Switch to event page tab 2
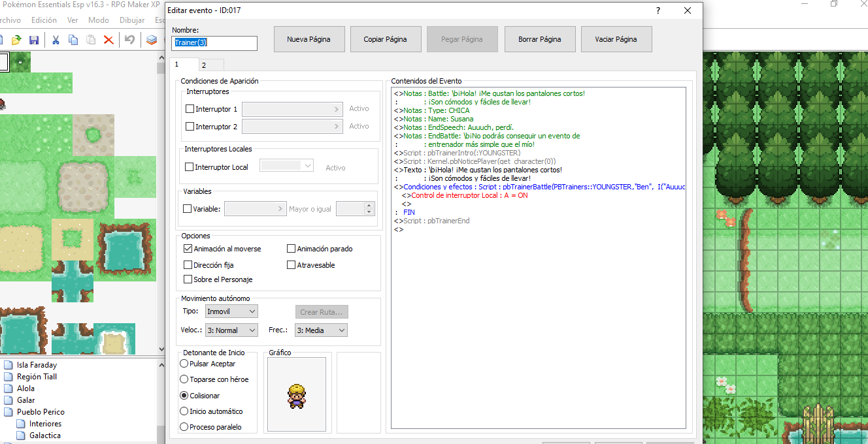This screenshot has height=444, width=868. 204,65
